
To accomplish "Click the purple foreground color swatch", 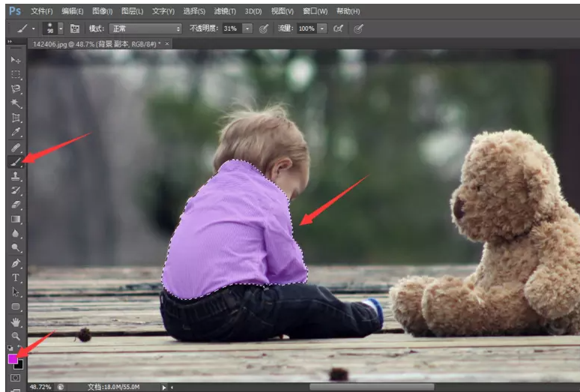I will click(13, 359).
